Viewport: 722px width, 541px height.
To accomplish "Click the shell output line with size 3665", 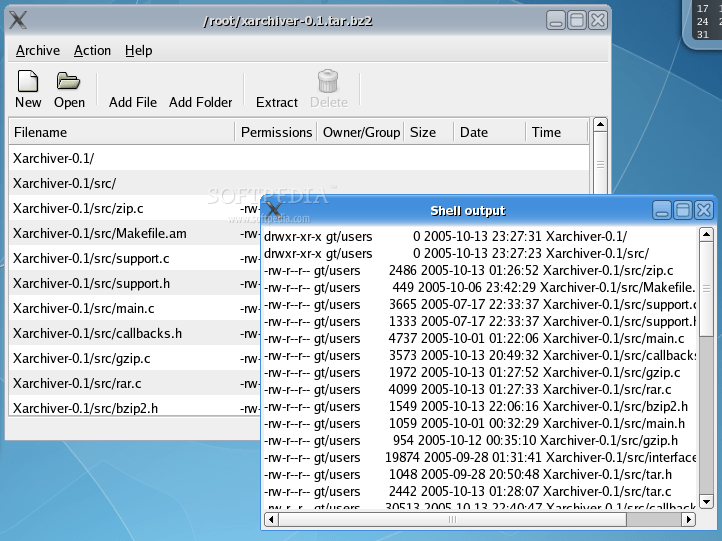I will tap(480, 304).
